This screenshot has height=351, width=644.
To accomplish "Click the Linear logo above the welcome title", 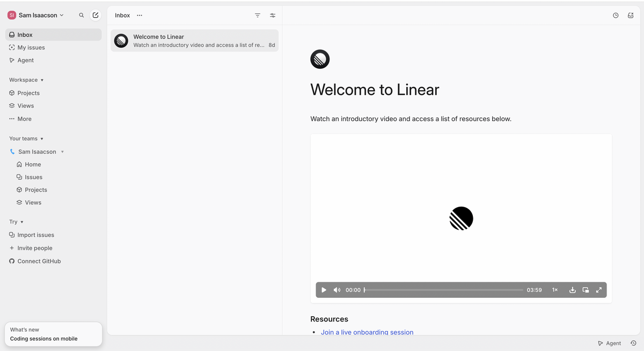I will [x=320, y=59].
